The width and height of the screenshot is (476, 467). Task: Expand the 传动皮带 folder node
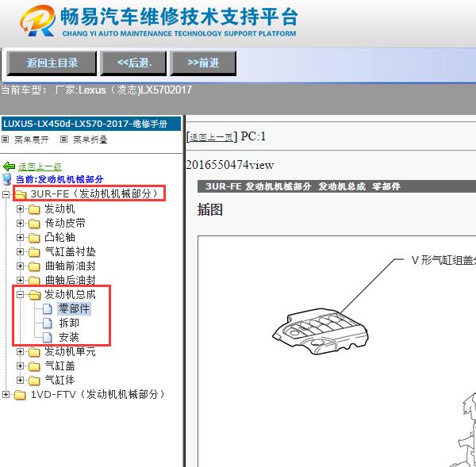(20, 223)
